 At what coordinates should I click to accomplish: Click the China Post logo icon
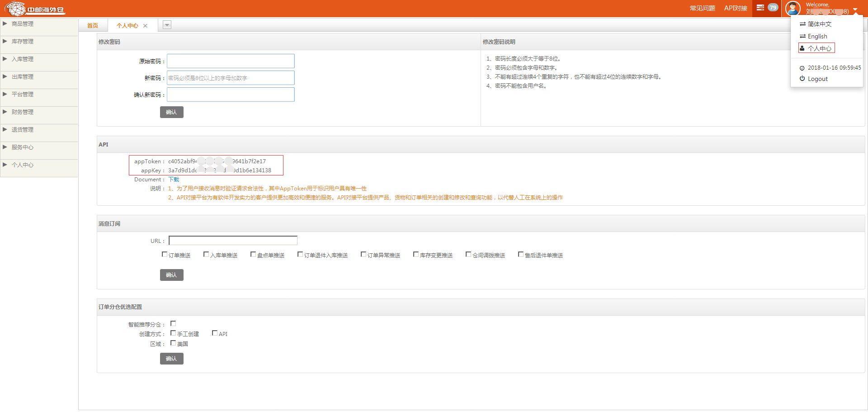point(15,9)
